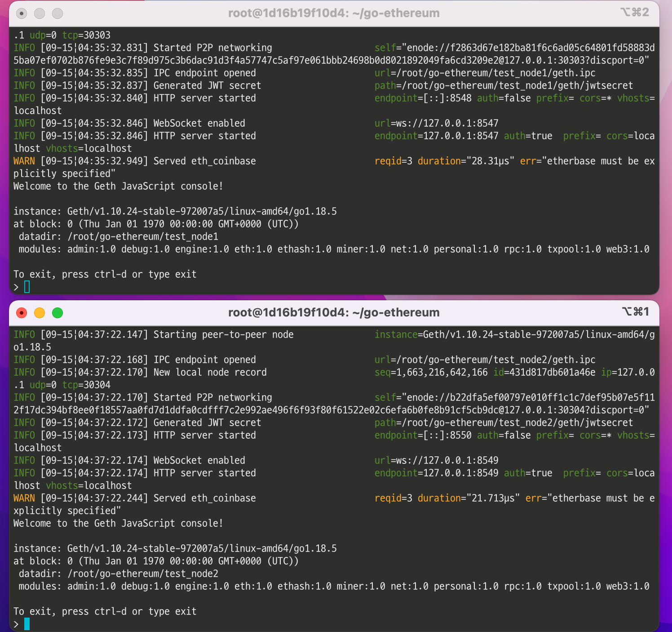Click datadir: /root/go-ethereum/test_node1 line
This screenshot has width=672, height=632.
[119, 236]
